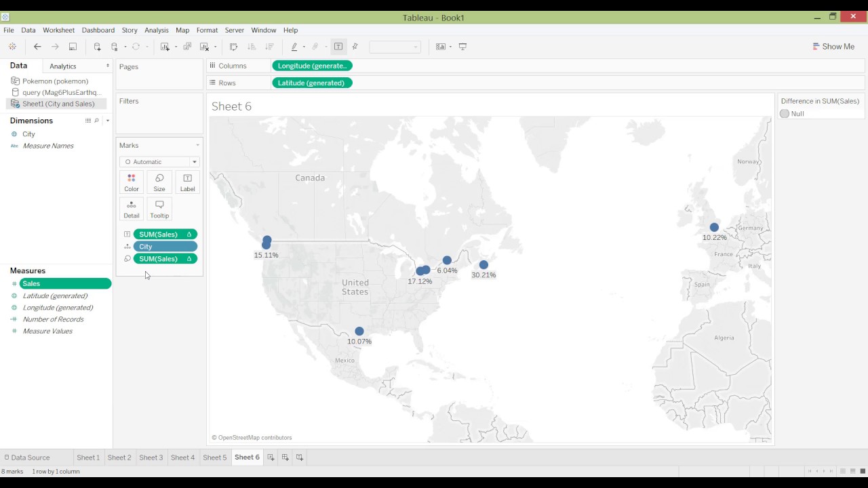
Task: Expand highlight pen dropdown arrow
Action: tap(304, 47)
